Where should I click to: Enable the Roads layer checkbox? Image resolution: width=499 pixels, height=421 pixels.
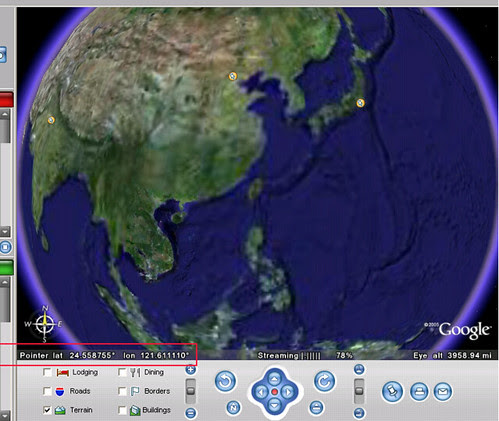point(47,391)
